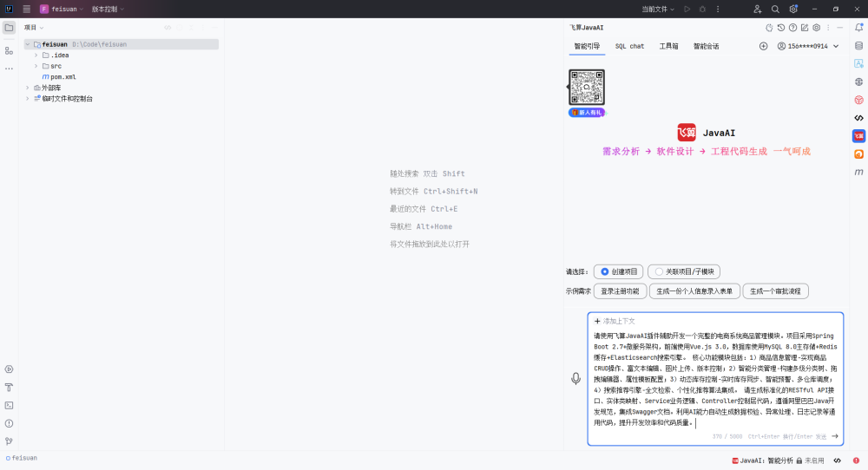Select the 关联项目/子模块 radio option
This screenshot has height=470, width=868.
[684, 271]
